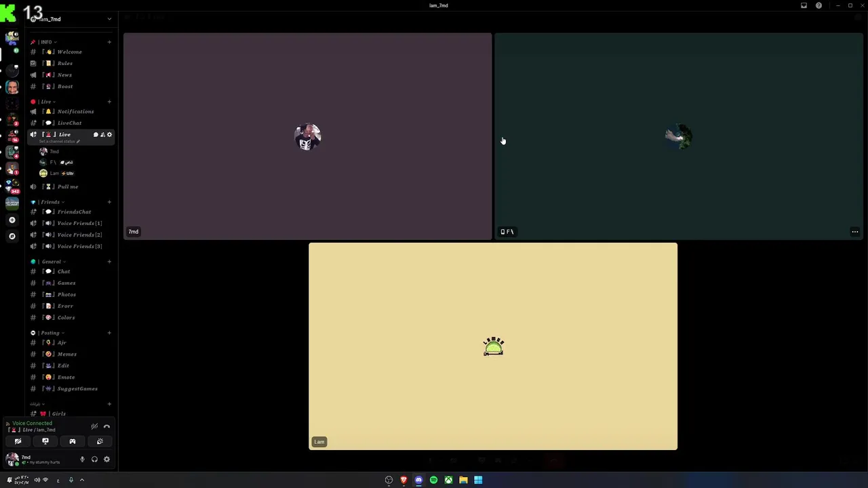
Task: Share your screen button
Action: point(45,441)
